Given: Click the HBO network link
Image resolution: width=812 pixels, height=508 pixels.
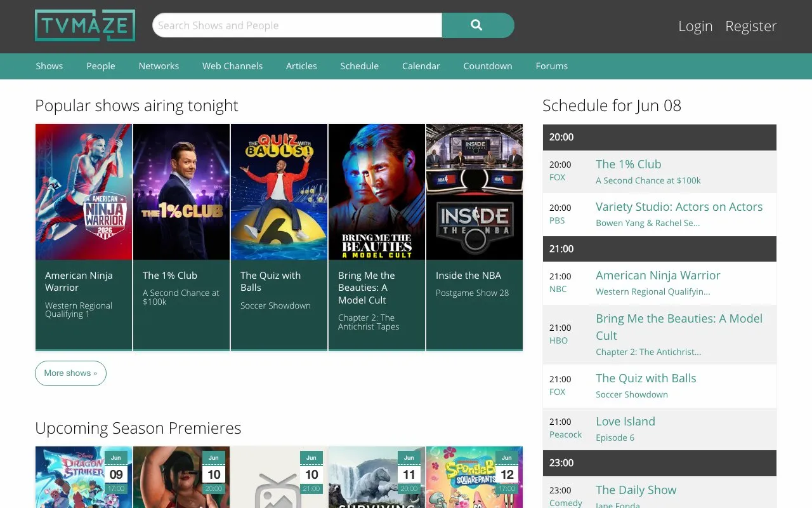Looking at the screenshot, I should coord(558,341).
